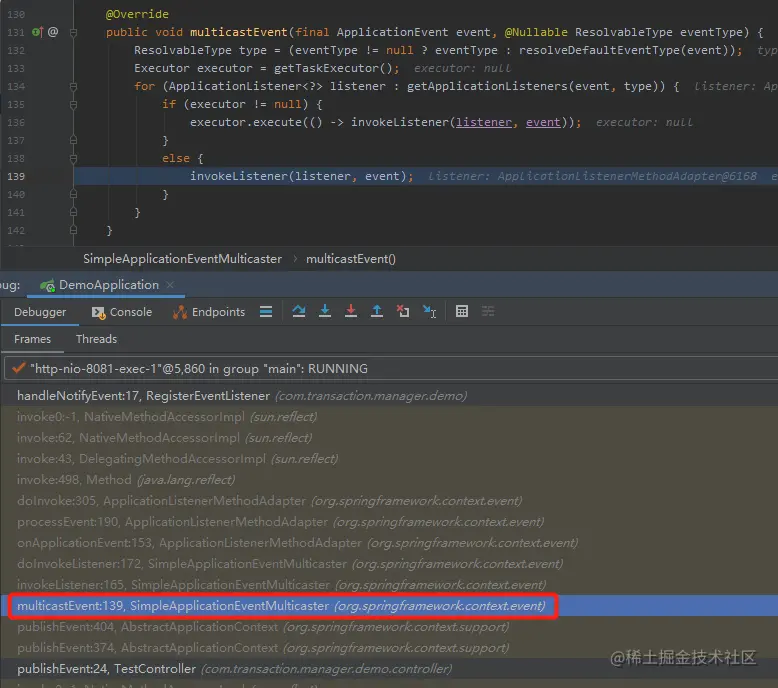Click the fold end marker at line 141
Screen dimensions: 778x688
tap(73, 212)
